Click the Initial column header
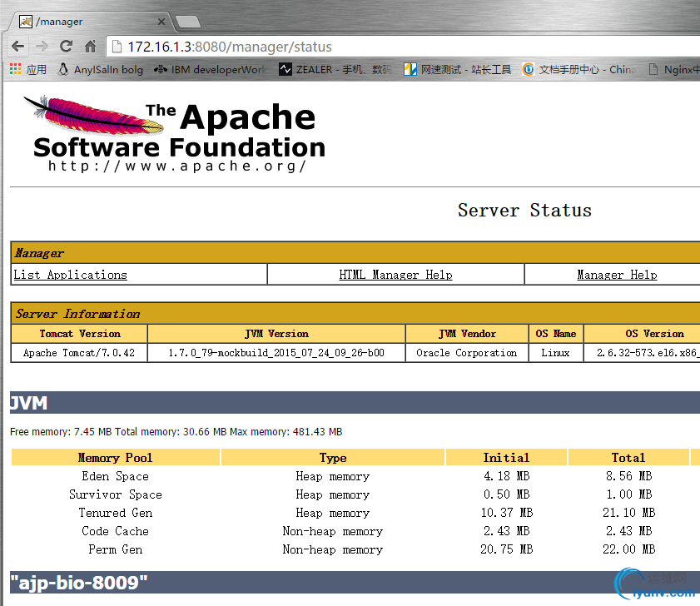 [x=506, y=458]
